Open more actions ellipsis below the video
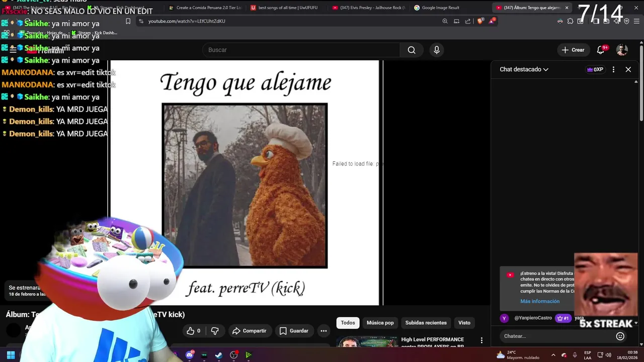Screen dimensions: 644x362 coord(324,331)
